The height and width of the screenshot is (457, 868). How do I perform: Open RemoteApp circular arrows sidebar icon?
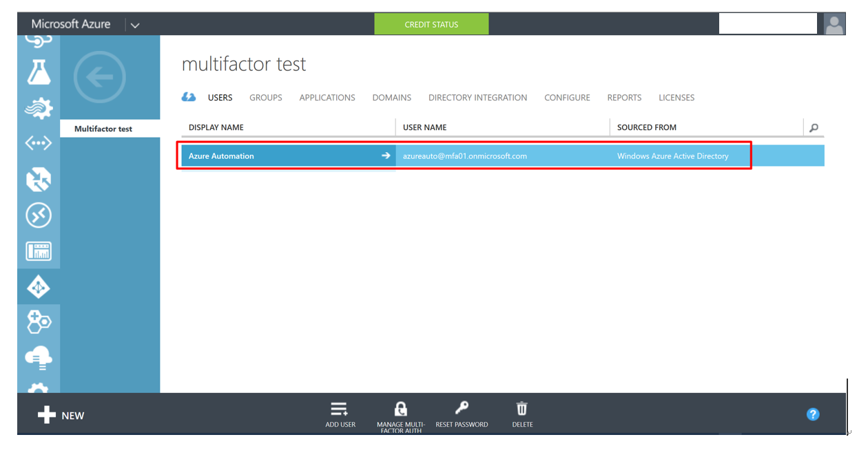[x=39, y=215]
